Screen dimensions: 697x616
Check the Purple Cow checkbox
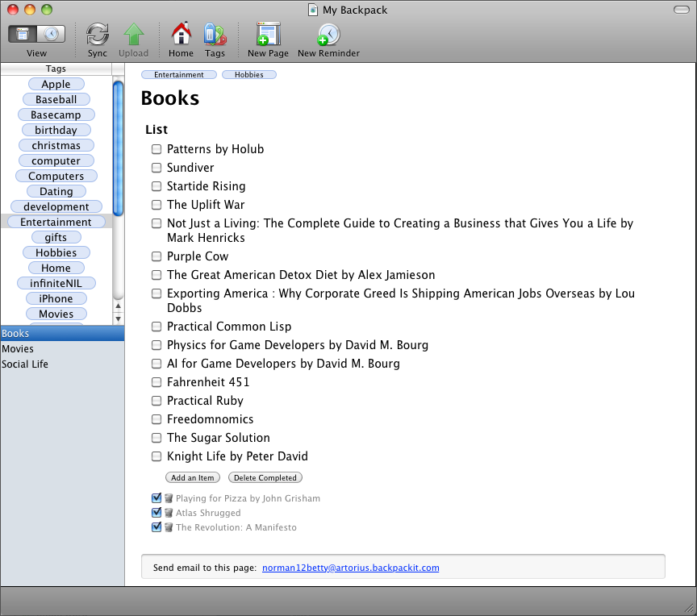click(157, 256)
